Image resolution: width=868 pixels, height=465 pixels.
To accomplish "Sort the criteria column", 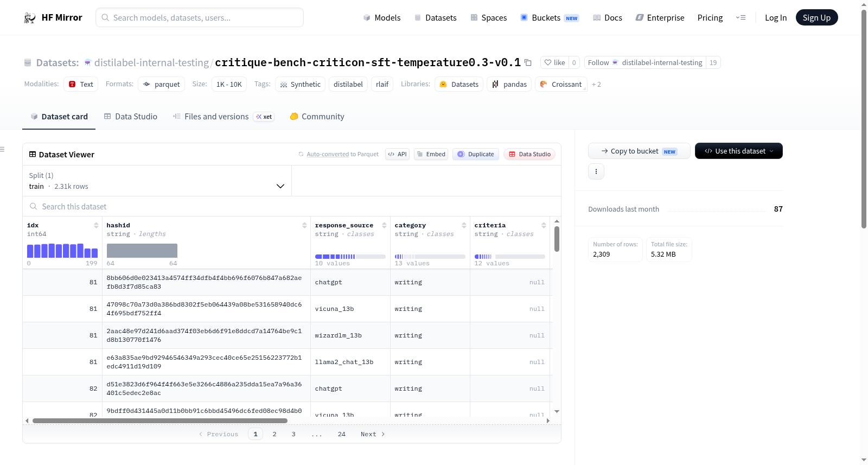I will (x=544, y=225).
